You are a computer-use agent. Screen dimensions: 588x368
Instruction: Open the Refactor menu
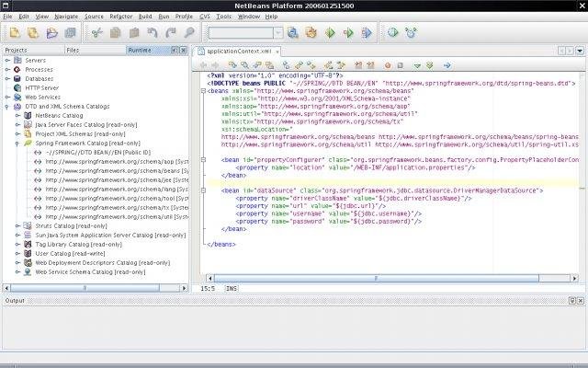(120, 17)
